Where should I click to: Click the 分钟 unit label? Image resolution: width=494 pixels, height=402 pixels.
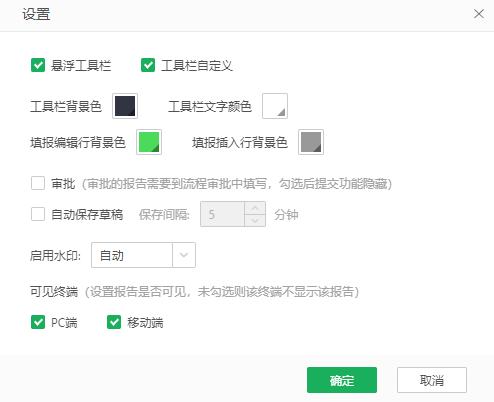[286, 214]
